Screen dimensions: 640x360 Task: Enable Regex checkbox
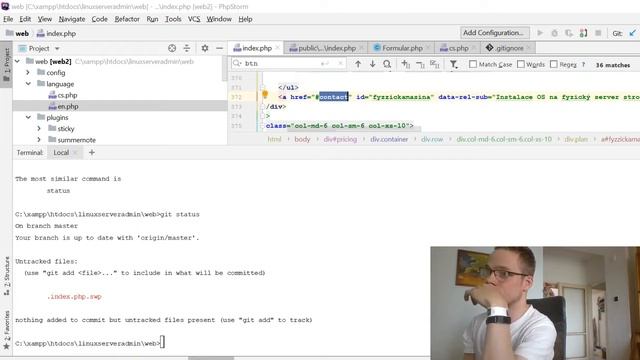click(x=554, y=64)
